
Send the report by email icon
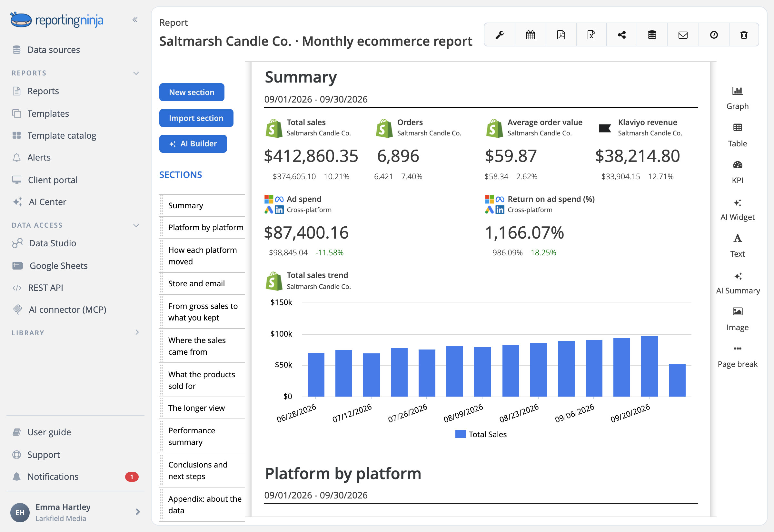click(683, 35)
